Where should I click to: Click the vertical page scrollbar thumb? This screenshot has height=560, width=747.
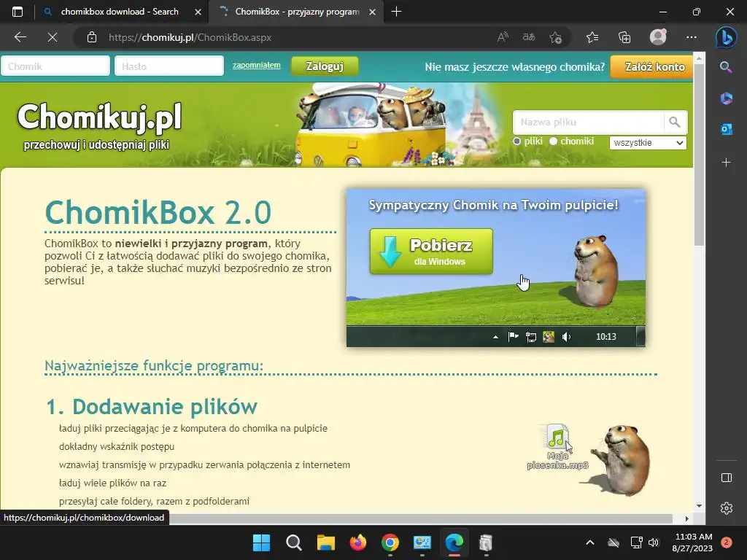(699, 155)
